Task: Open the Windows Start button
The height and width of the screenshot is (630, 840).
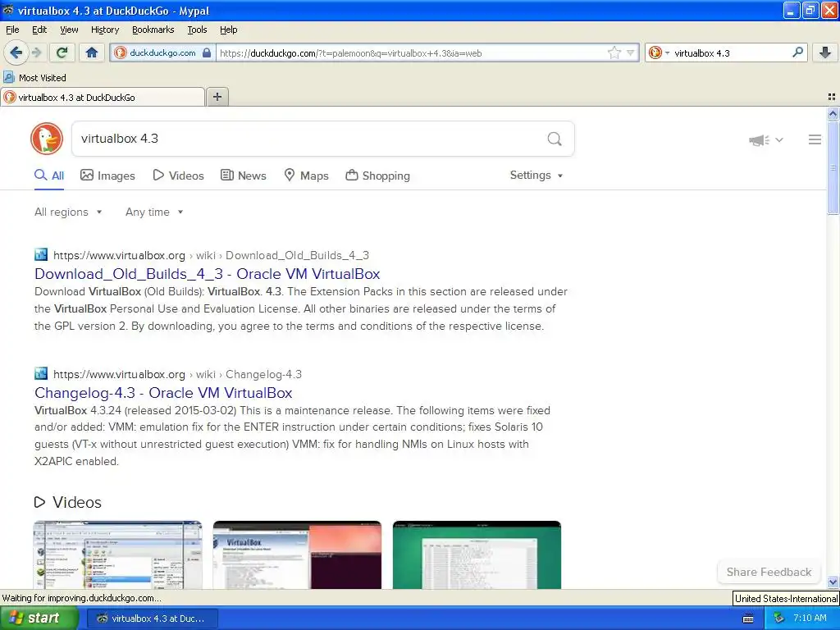Action: (x=39, y=619)
